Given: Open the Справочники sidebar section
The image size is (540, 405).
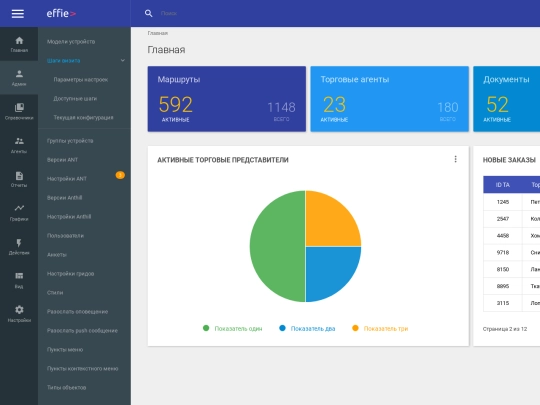Looking at the screenshot, I should (19, 112).
